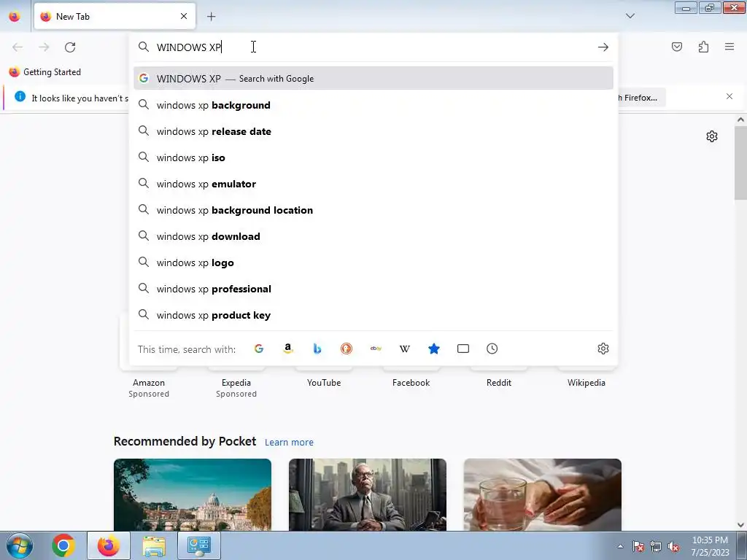This screenshot has height=560, width=747.
Task: Open Windows Start button
Action: [20, 545]
